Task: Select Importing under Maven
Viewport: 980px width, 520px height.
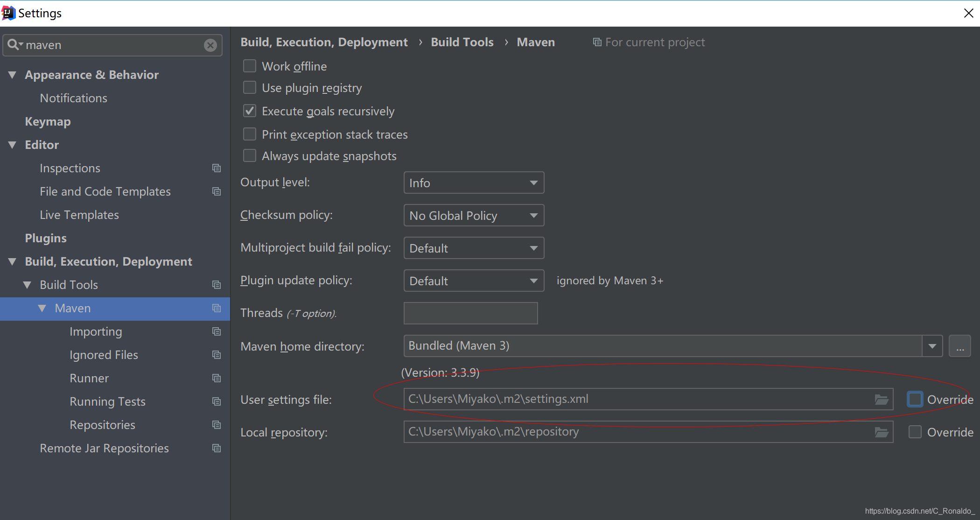Action: (96, 331)
